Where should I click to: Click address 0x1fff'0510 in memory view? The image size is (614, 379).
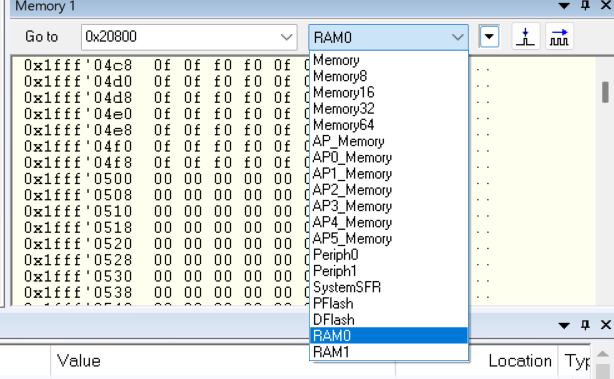coord(78,211)
